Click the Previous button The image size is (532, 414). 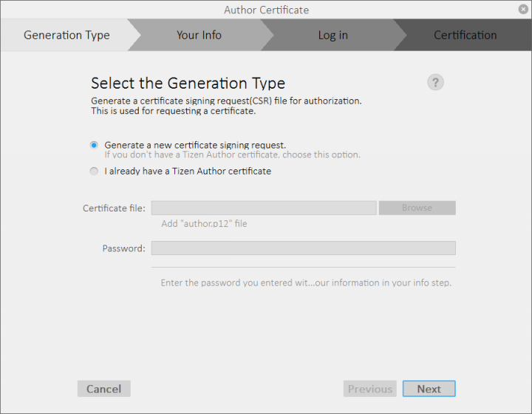tap(370, 389)
